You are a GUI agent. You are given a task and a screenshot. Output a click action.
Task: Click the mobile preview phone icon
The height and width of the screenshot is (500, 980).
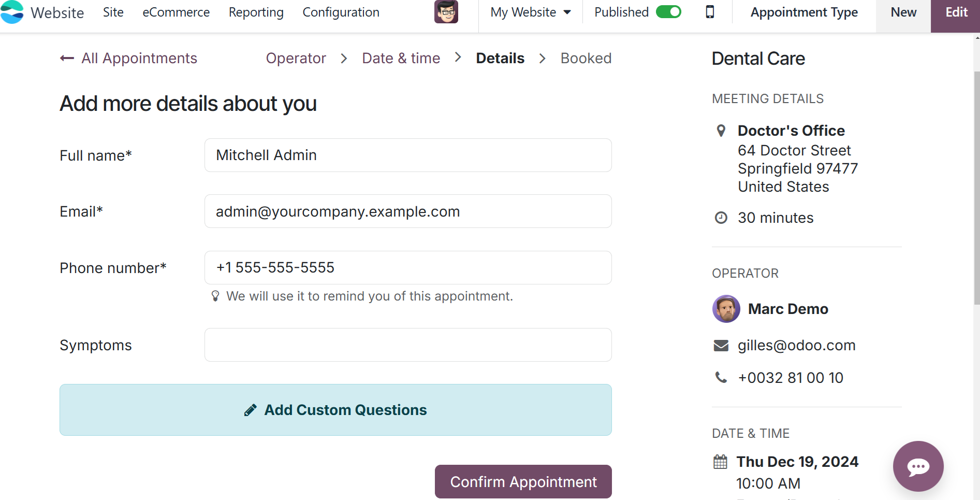point(710,12)
